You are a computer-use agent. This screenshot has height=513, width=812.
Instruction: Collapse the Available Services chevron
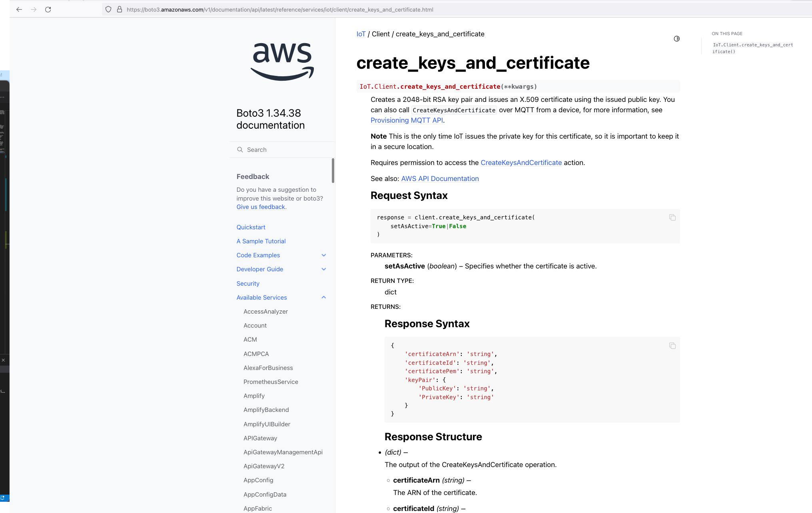click(324, 297)
